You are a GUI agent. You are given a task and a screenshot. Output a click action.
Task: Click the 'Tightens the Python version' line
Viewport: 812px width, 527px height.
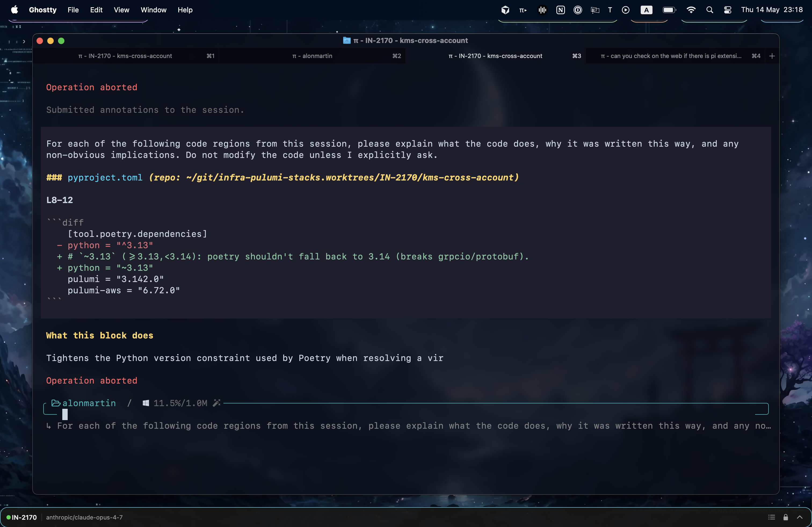coord(245,358)
